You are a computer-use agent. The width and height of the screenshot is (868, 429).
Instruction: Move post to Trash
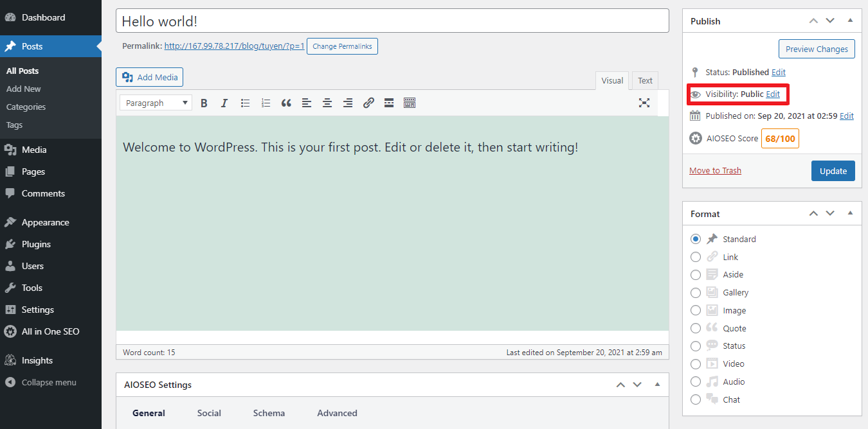(715, 170)
